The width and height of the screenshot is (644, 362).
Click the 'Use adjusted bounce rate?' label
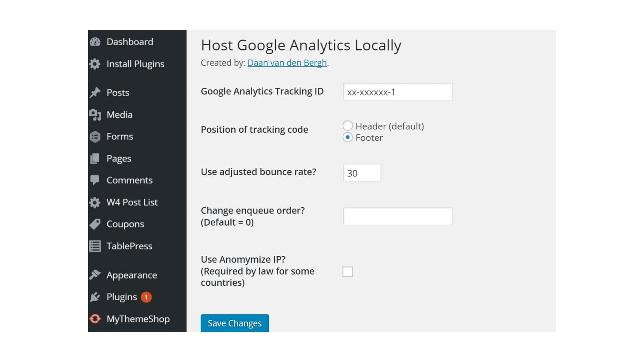(x=259, y=172)
